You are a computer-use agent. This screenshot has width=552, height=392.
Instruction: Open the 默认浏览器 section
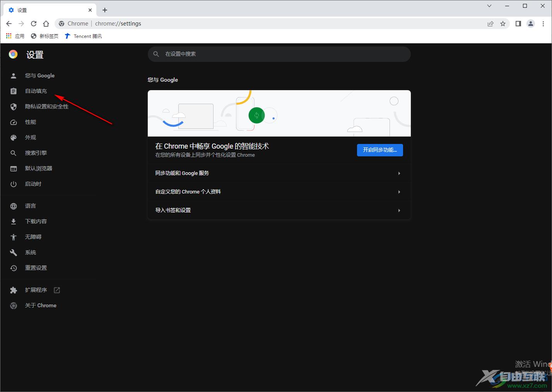39,168
